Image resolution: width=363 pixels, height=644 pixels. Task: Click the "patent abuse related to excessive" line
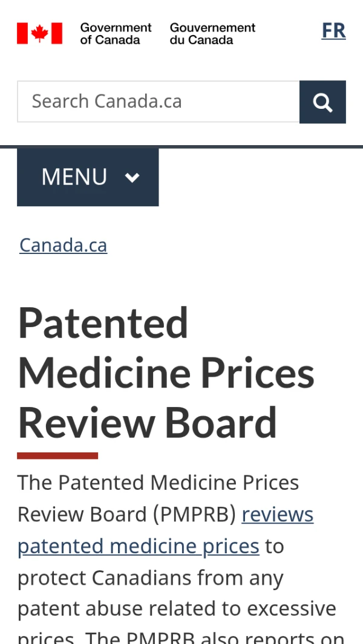pos(177,608)
